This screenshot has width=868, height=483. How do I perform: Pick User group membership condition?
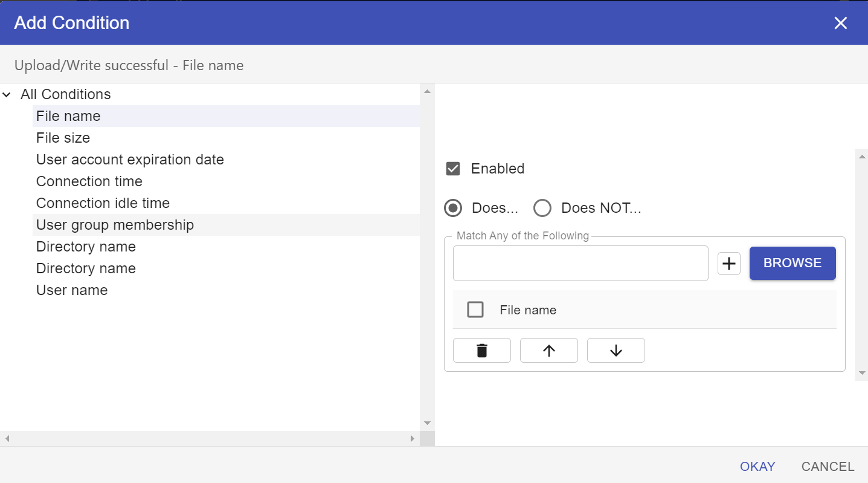(x=115, y=225)
